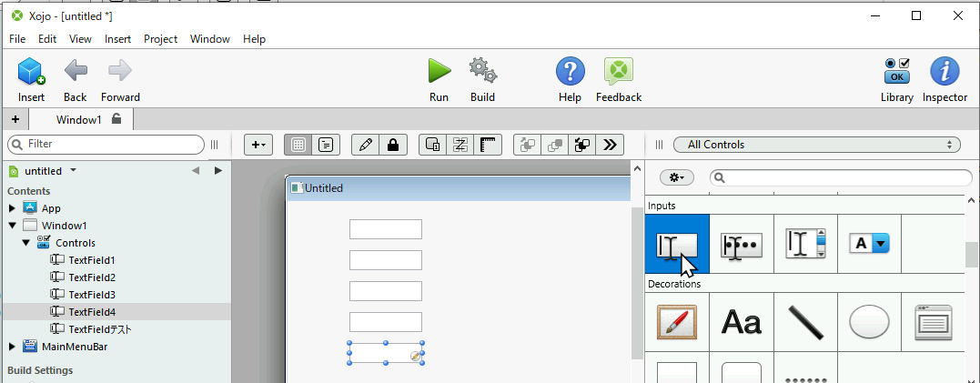Click the selected text field on the layout
980x383 pixels.
[386, 353]
